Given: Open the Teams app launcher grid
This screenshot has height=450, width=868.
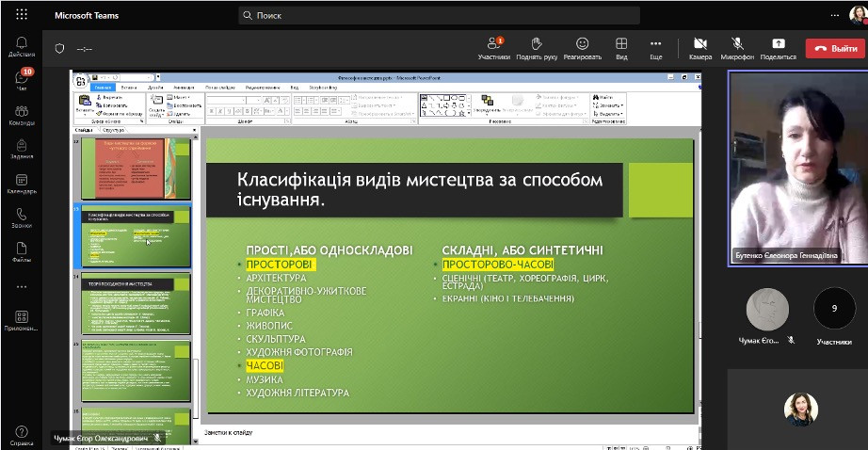Looking at the screenshot, I should (x=22, y=15).
